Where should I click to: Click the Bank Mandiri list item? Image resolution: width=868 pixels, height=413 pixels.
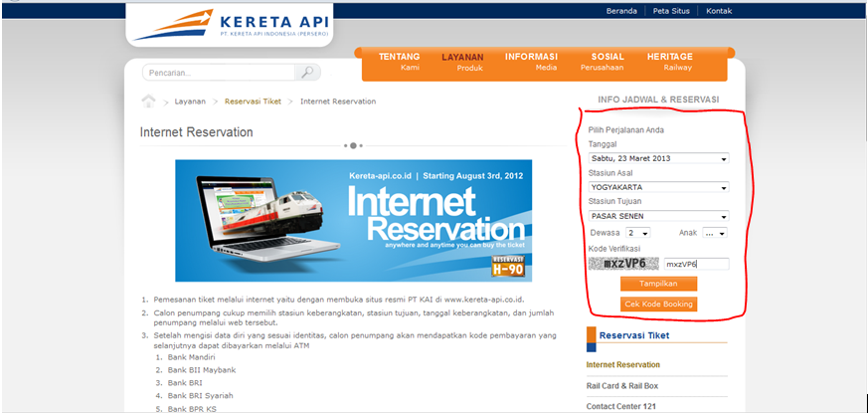[x=192, y=357]
